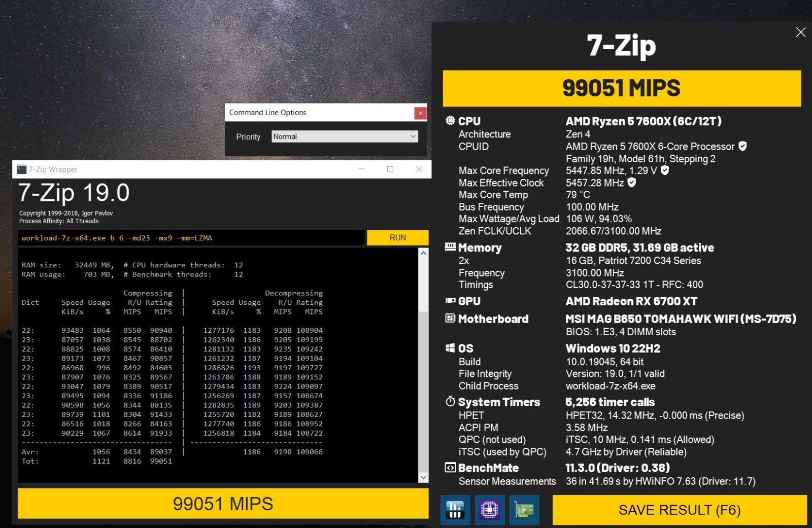Click '5,256 timer calls' text

click(x=610, y=402)
